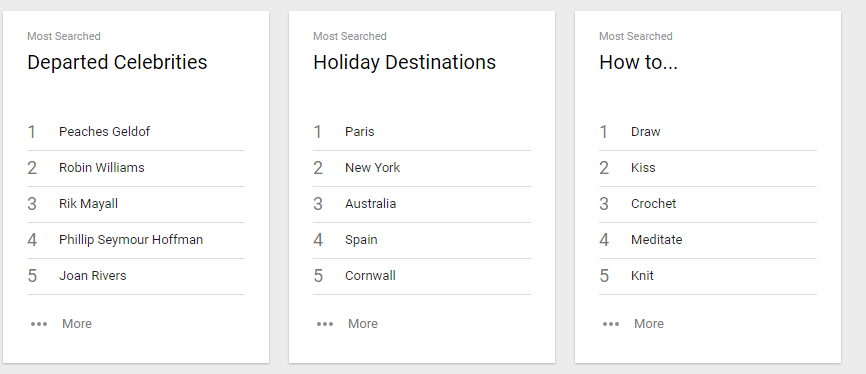Screen dimensions: 866x374
Task: Click the three-dots icon under Departed Celebrities
Action: click(39, 324)
